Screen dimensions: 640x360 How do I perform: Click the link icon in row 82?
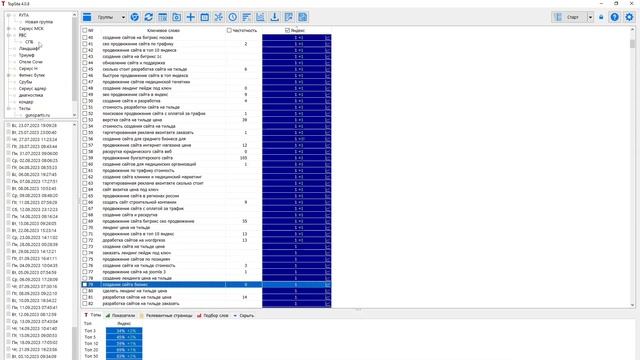click(x=327, y=304)
